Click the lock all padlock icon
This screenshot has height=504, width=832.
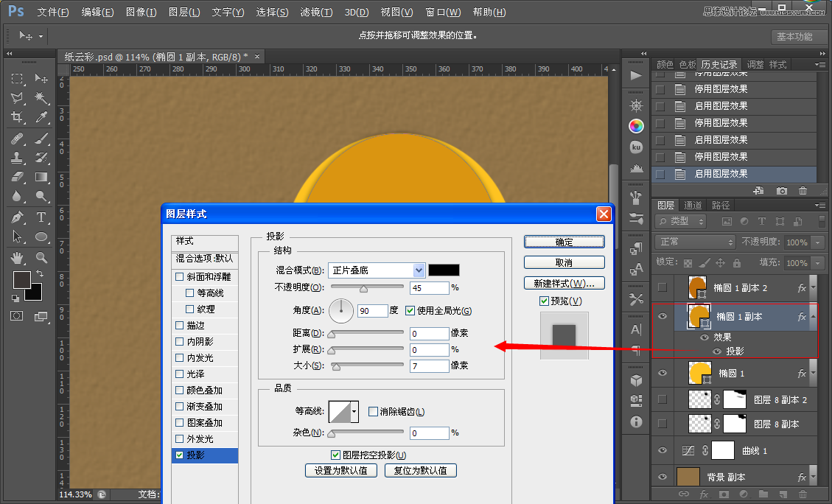click(x=736, y=262)
